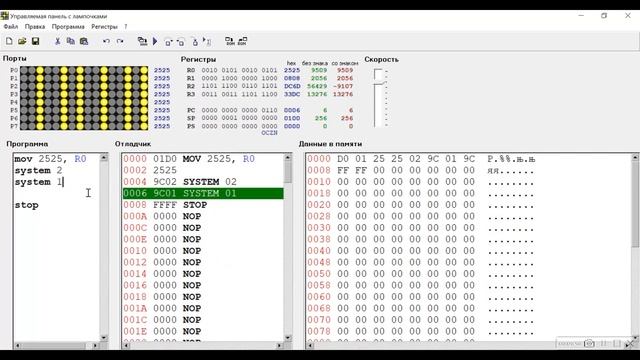The width and height of the screenshot is (640, 360).
Task: Save the program with the floppy icon
Action: tap(36, 41)
